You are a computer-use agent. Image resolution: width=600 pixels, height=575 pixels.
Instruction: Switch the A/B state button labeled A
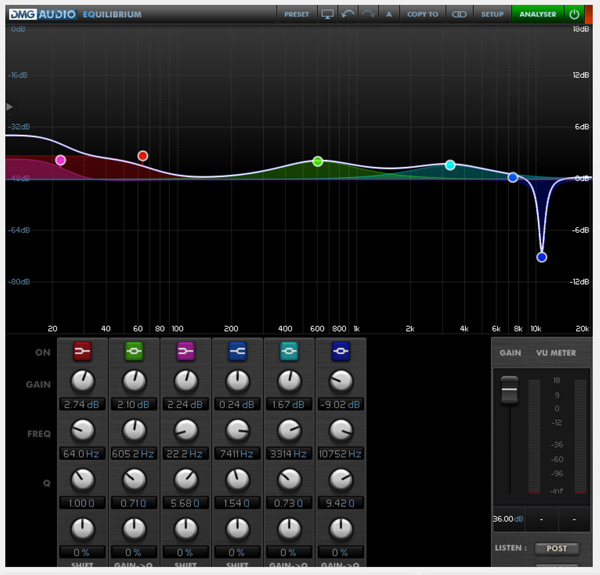click(389, 15)
